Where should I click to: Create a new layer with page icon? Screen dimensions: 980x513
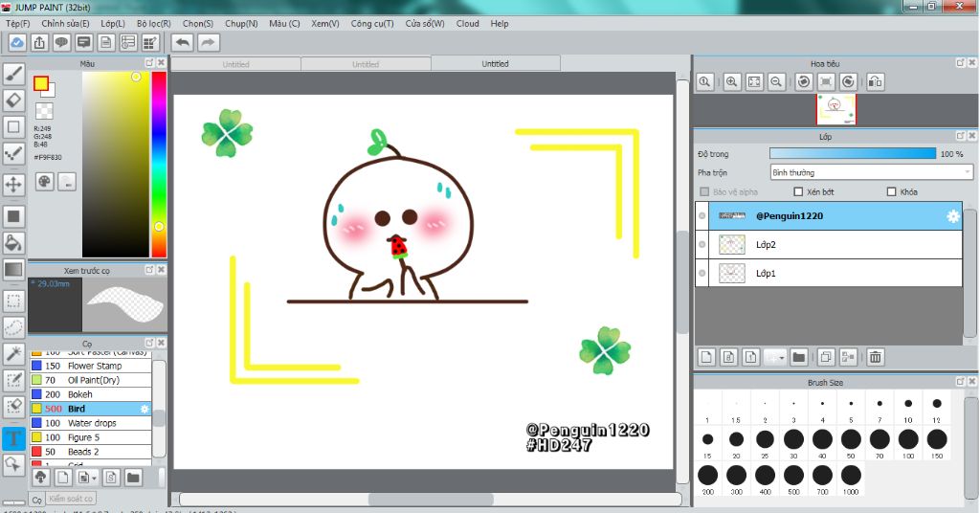coord(706,357)
